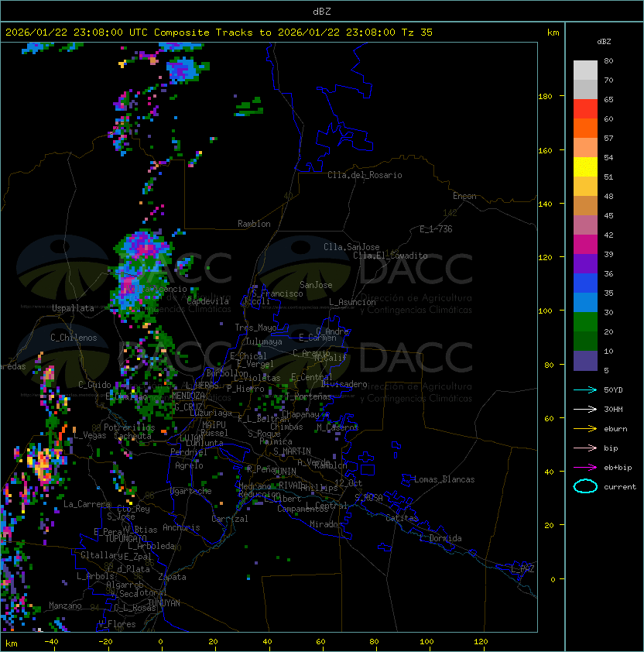Click the 'dBZ' heading above the color scale
This screenshot has width=644, height=652.
click(604, 42)
